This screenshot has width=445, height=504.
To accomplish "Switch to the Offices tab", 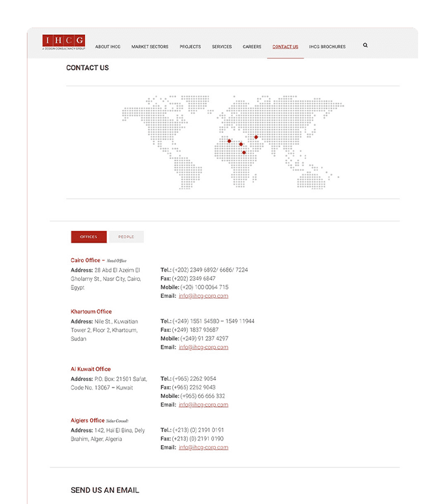I will click(x=89, y=237).
